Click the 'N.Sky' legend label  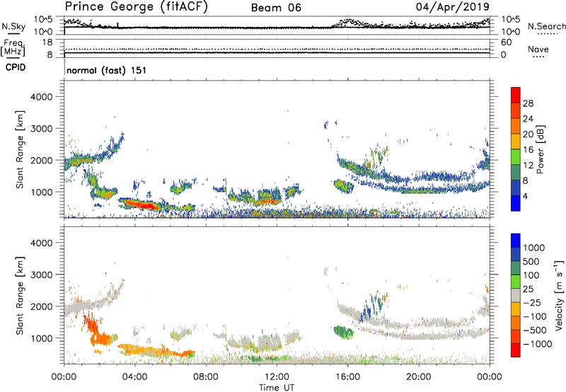point(13,26)
